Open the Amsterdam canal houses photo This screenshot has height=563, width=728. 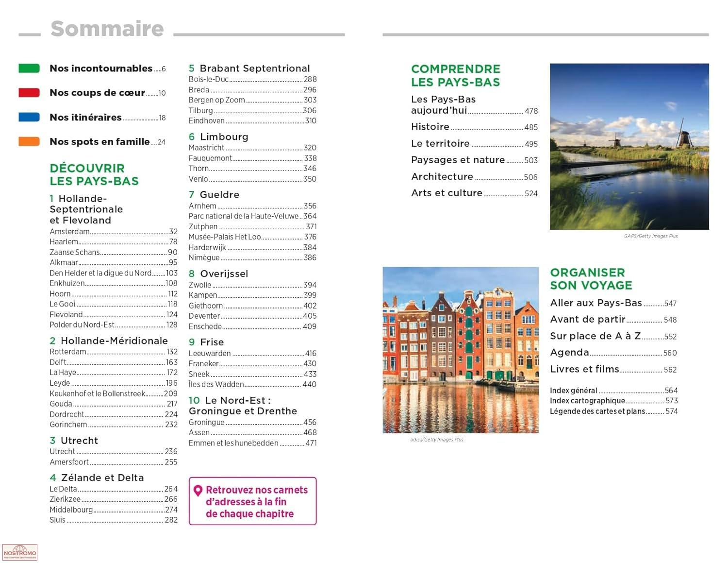(x=461, y=350)
